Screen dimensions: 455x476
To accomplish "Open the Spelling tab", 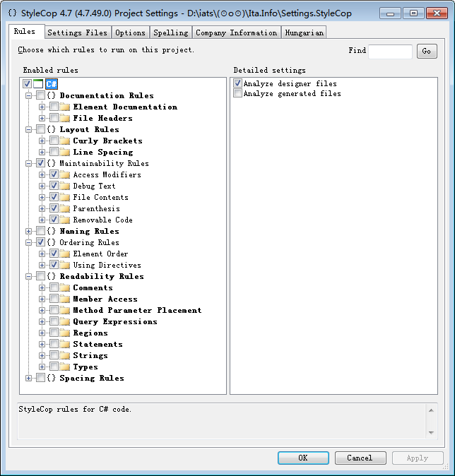I will click(171, 32).
